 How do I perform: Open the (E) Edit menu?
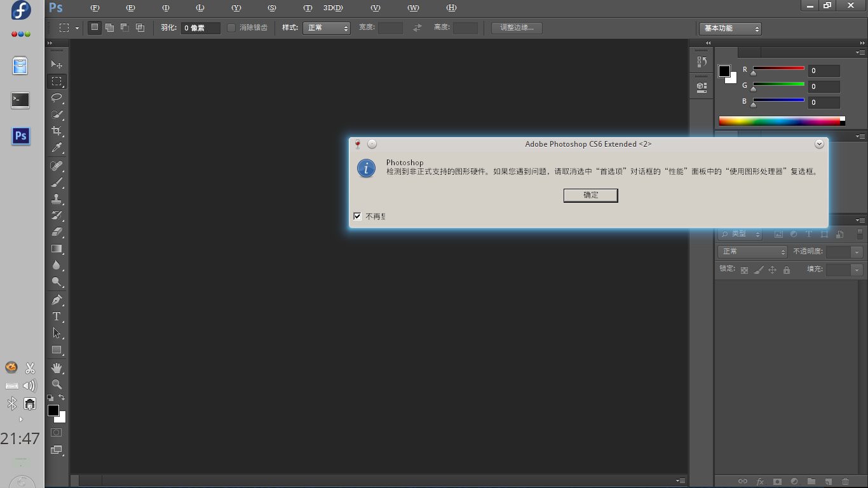tap(131, 8)
